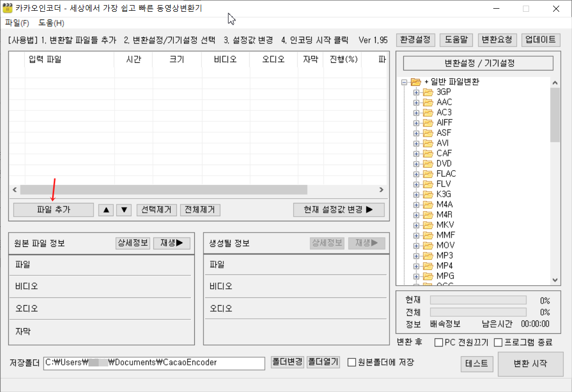Click the 오디오 column header
Screen dimensions: 572x392
(x=273, y=59)
